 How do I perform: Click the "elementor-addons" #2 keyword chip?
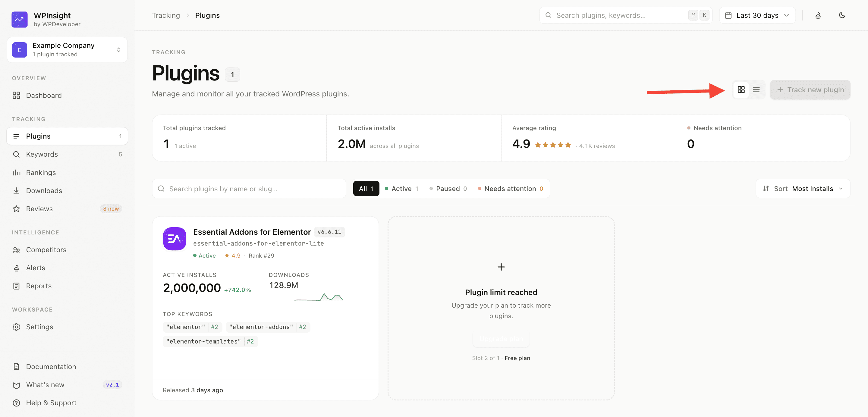tap(268, 327)
